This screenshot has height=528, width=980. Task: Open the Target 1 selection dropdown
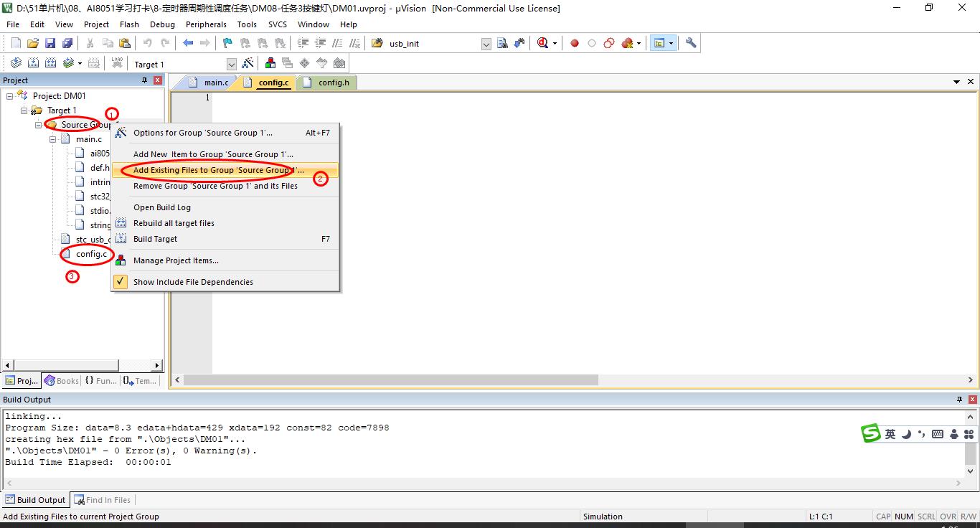[231, 65]
